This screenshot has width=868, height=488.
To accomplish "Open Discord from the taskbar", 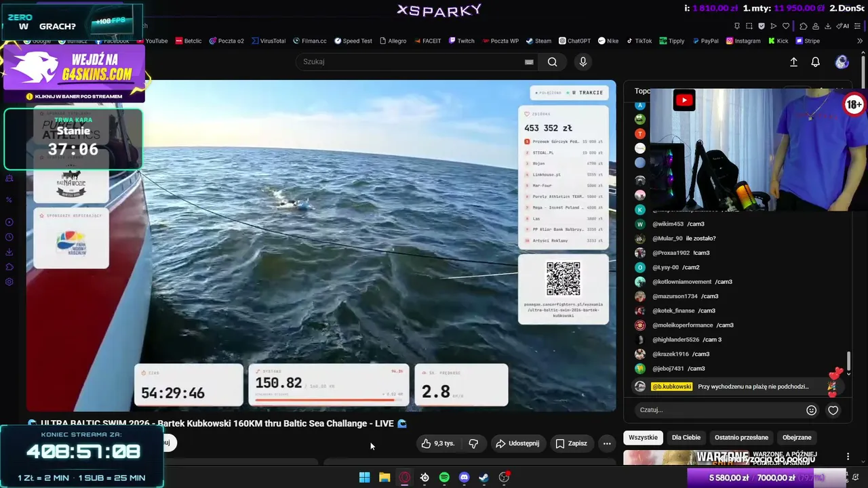I will (464, 477).
